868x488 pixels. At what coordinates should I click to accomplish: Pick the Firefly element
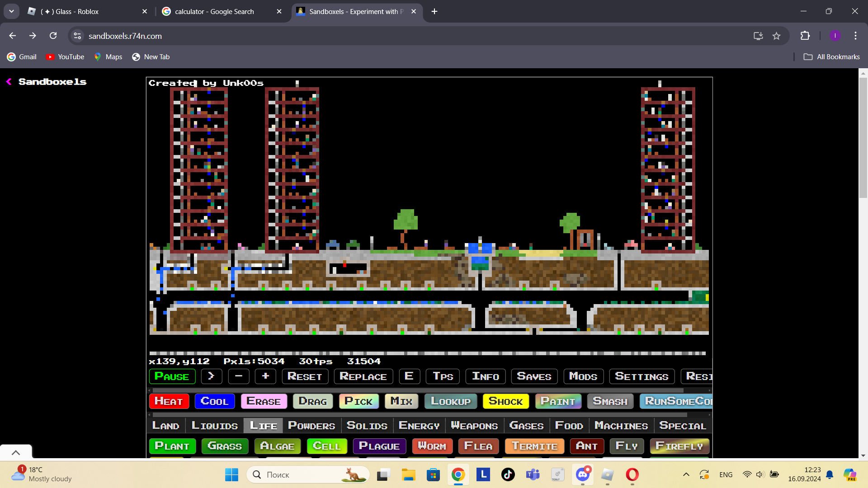click(679, 446)
